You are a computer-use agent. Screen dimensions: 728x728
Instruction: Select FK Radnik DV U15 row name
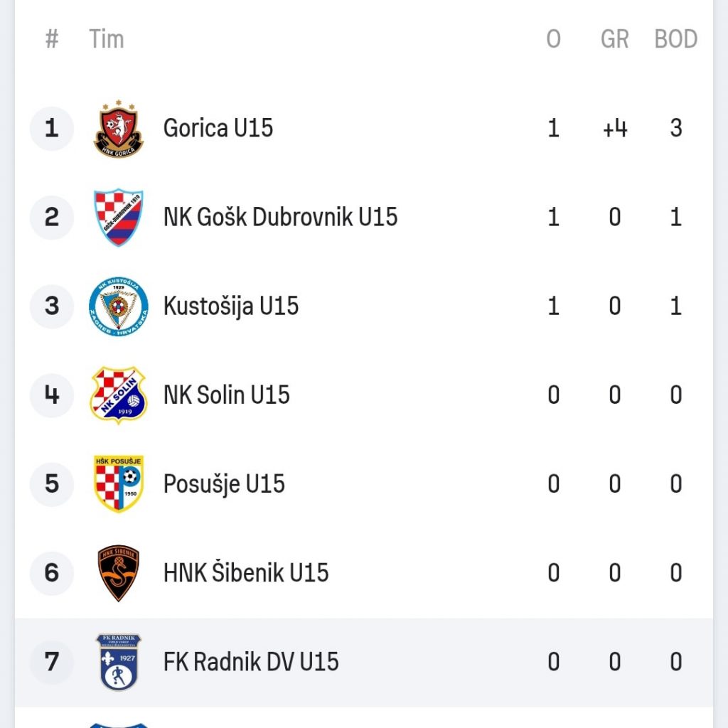[251, 662]
